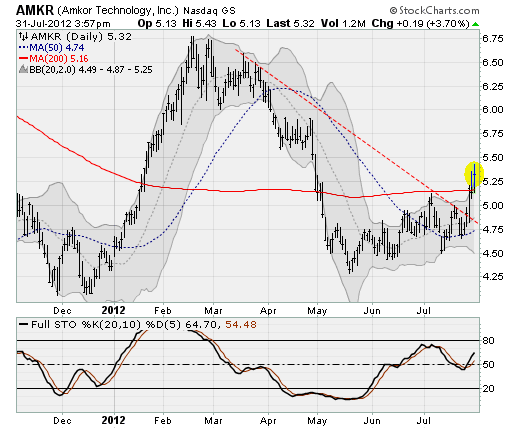
Task: Click the '31-Jul-2012 3:57pm' timestamp
Action: click(63, 24)
